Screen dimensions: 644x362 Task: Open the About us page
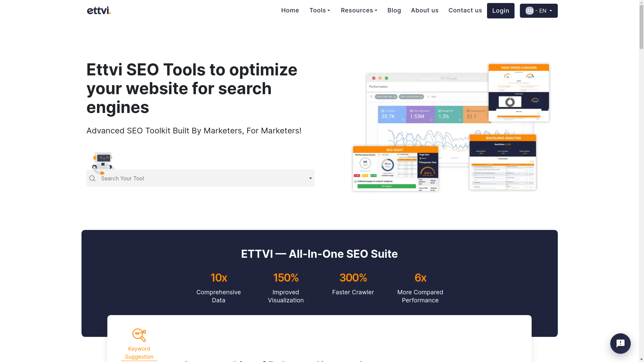pos(425,10)
